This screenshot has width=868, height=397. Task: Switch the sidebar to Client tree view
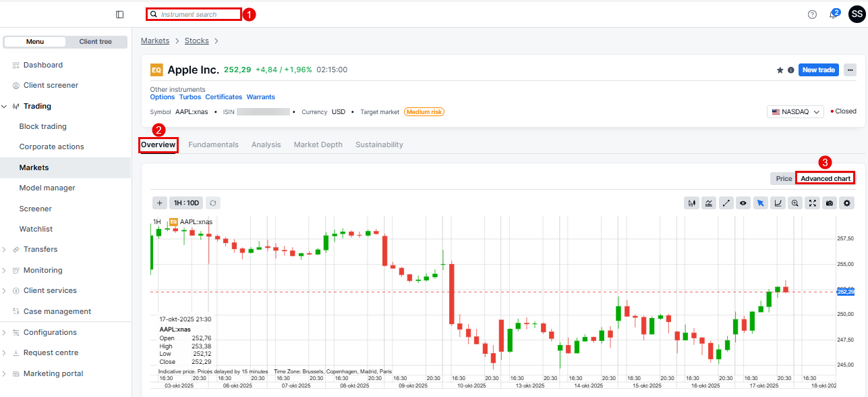pyautogui.click(x=96, y=42)
